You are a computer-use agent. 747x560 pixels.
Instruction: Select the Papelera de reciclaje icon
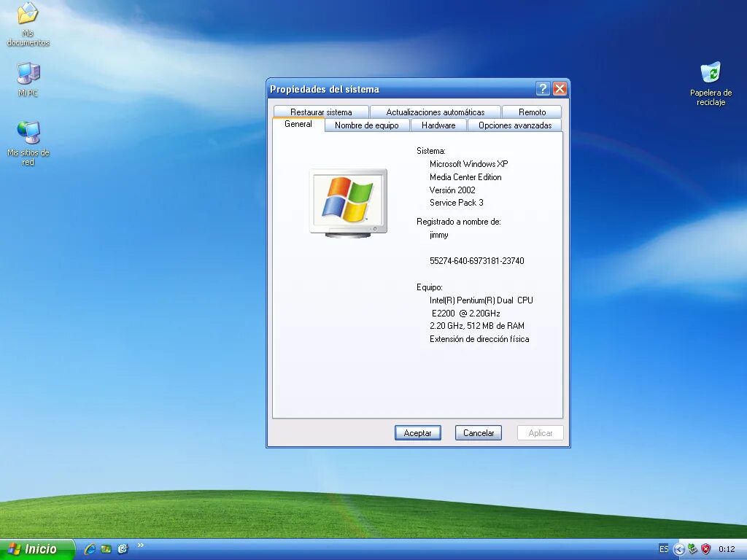711,84
